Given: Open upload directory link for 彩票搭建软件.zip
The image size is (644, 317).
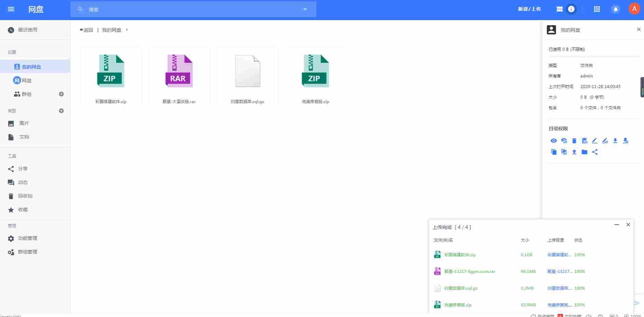Looking at the screenshot, I should point(559,255).
